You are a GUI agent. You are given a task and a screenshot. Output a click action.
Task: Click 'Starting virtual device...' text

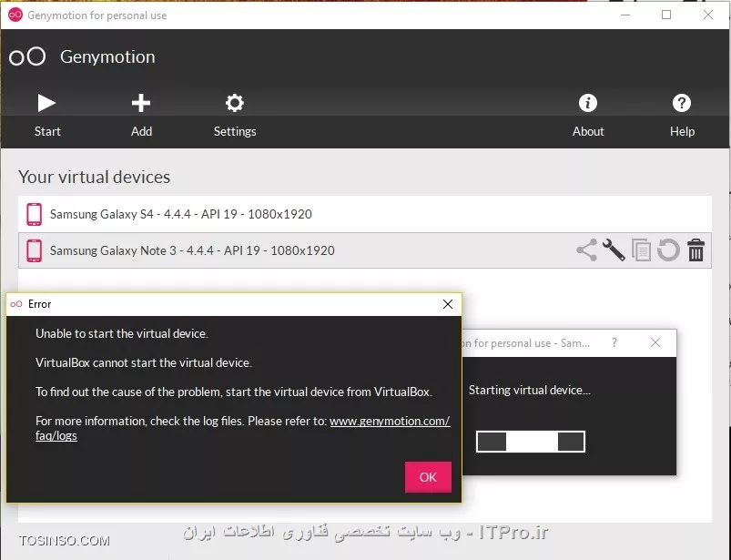coord(530,390)
